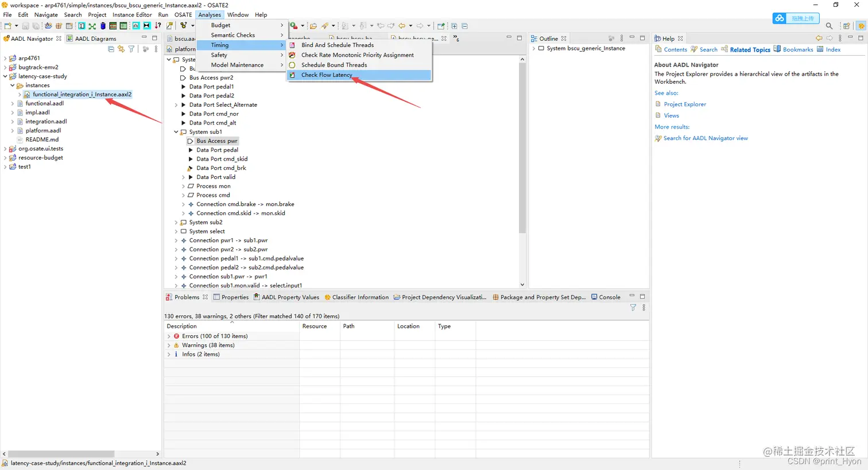Viewport: 868px width, 470px height.
Task: Expand the arp4761 project
Action: click(5, 58)
